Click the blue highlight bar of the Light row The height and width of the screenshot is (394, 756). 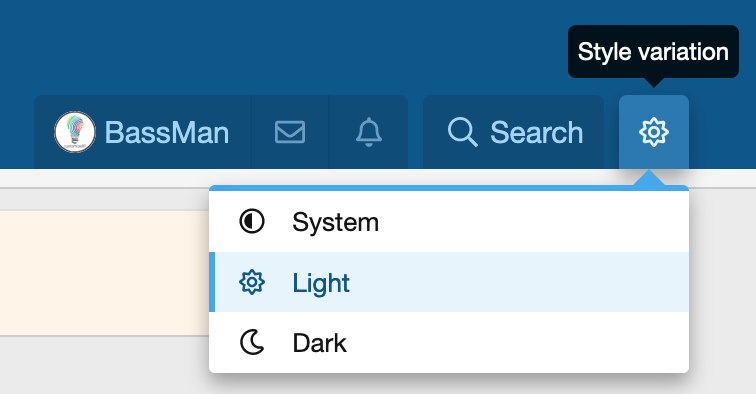point(212,282)
